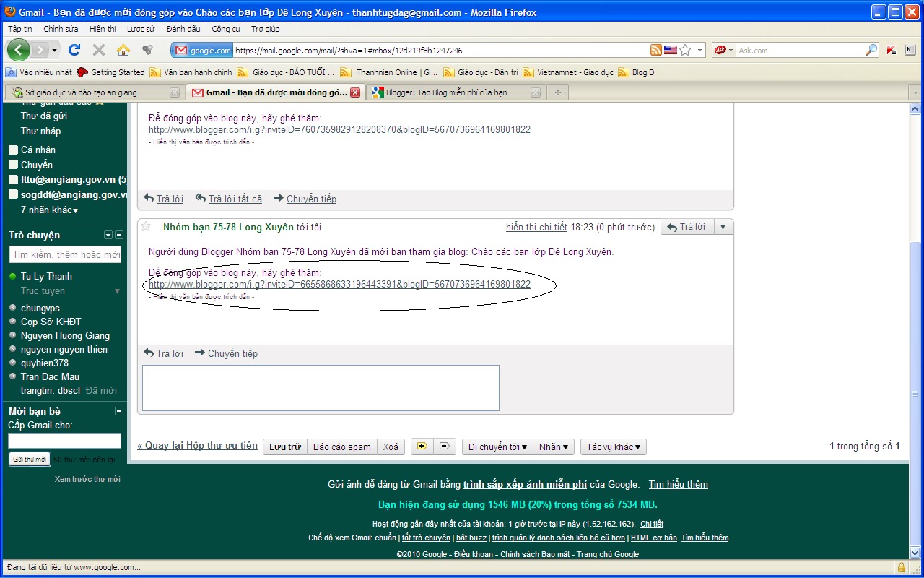The width and height of the screenshot is (924, 578).
Task: Open the Nhãn dropdown
Action: tap(554, 447)
